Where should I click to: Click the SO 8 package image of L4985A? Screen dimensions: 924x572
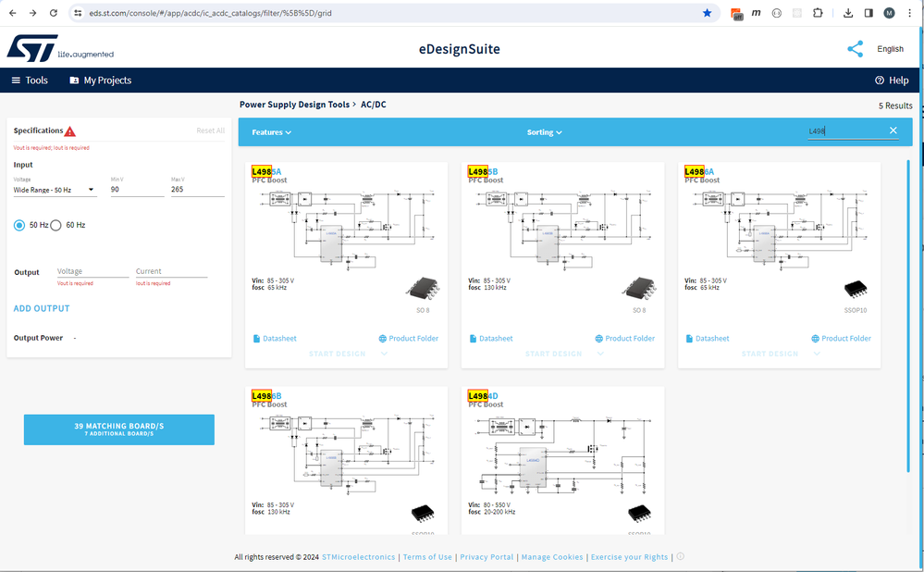[423, 289]
